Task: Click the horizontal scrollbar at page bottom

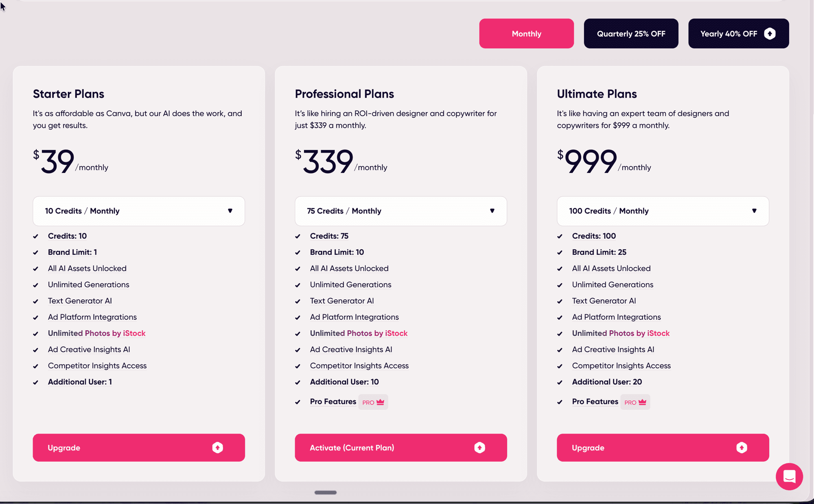Action: (325, 492)
